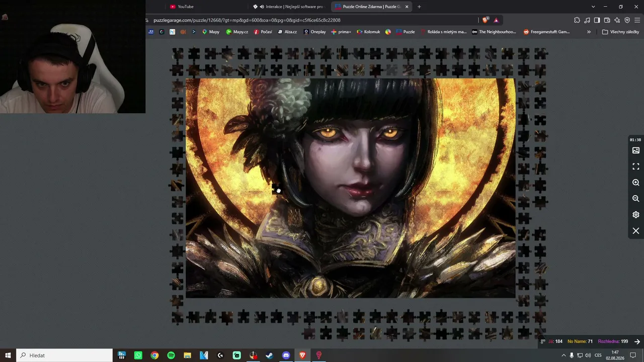Image resolution: width=644 pixels, height=362 pixels.
Task: Click the Rozhledna score of 199
Action: click(613, 341)
